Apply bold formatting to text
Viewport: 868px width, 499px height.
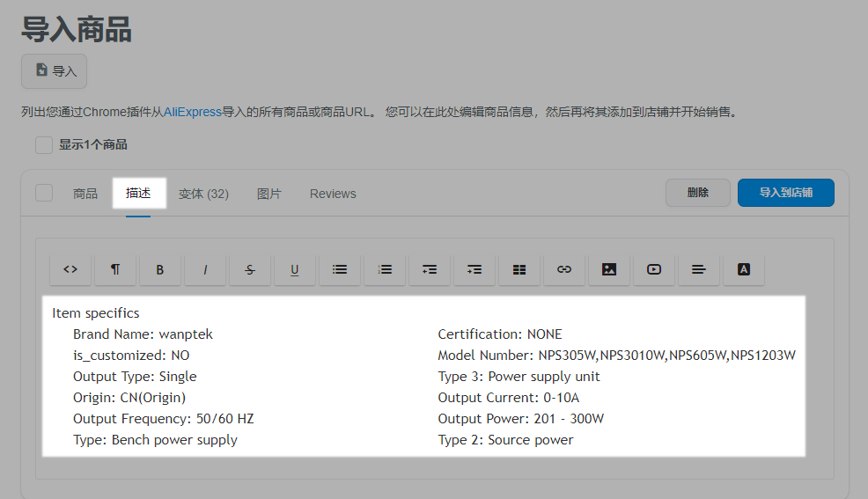[160, 270]
